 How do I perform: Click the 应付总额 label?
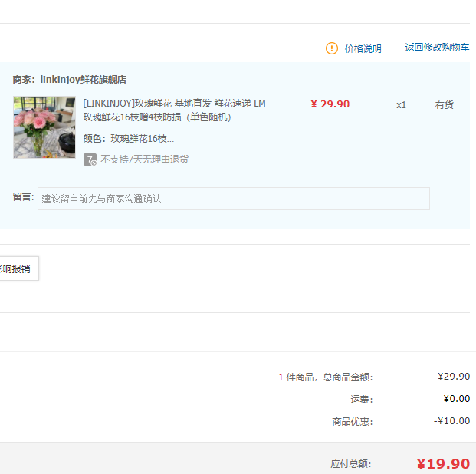tap(350, 464)
